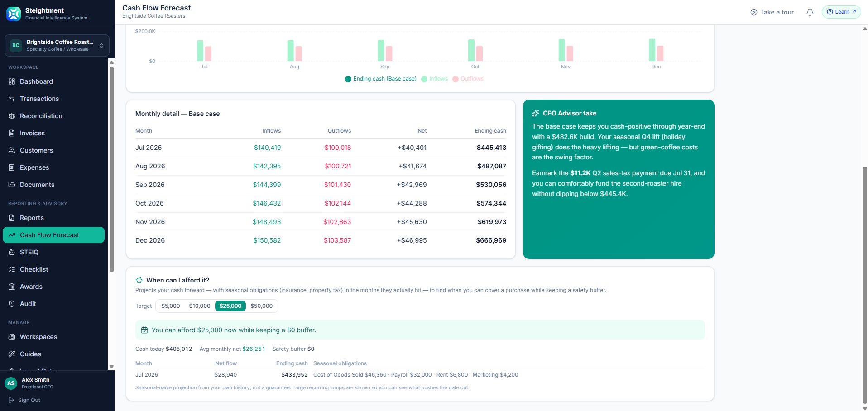Click the Checklist icon in sidebar

[12, 269]
